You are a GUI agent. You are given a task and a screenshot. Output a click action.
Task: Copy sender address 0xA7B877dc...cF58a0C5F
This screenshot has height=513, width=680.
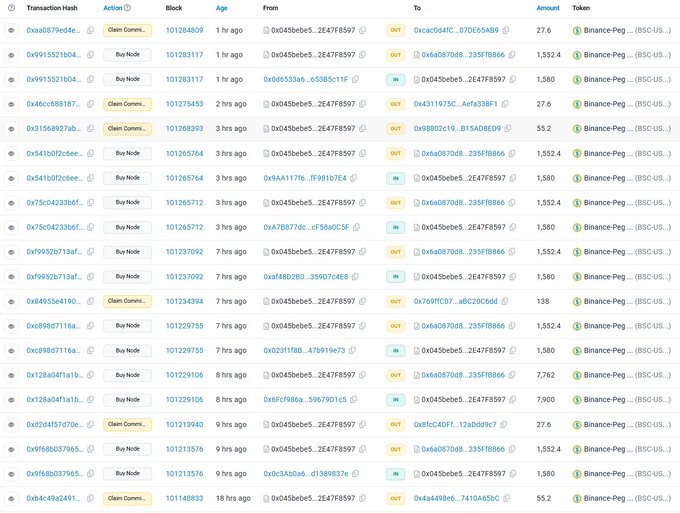pos(356,227)
